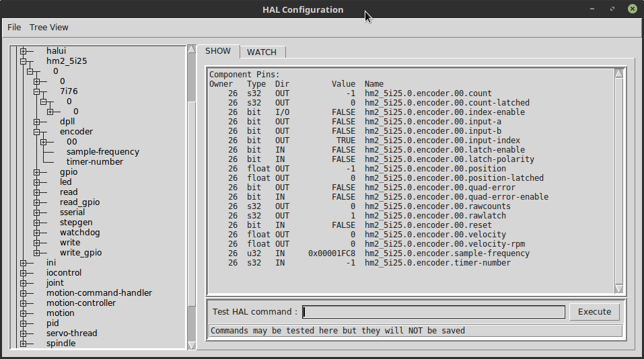Expand the motion-command-handler node
The image size is (644, 359).
pos(24,293)
